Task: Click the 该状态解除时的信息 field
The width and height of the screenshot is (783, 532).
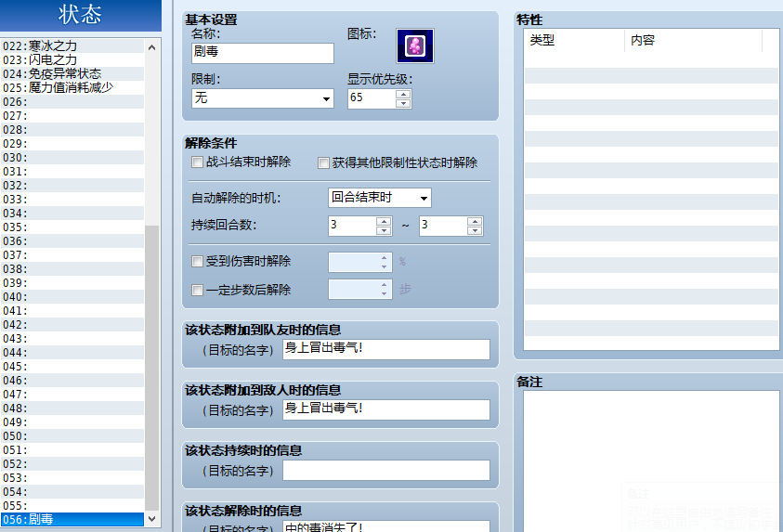Action: click(386, 526)
